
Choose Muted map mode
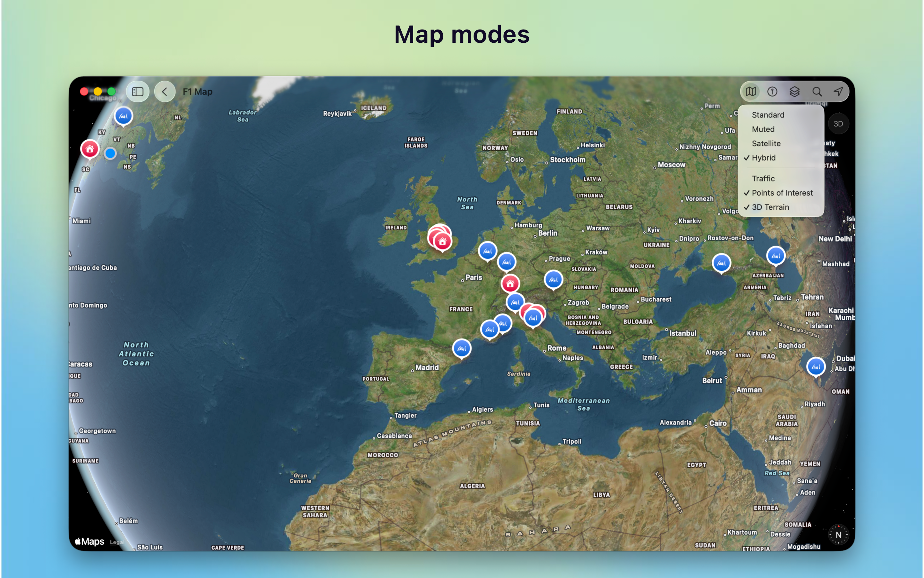pos(781,129)
